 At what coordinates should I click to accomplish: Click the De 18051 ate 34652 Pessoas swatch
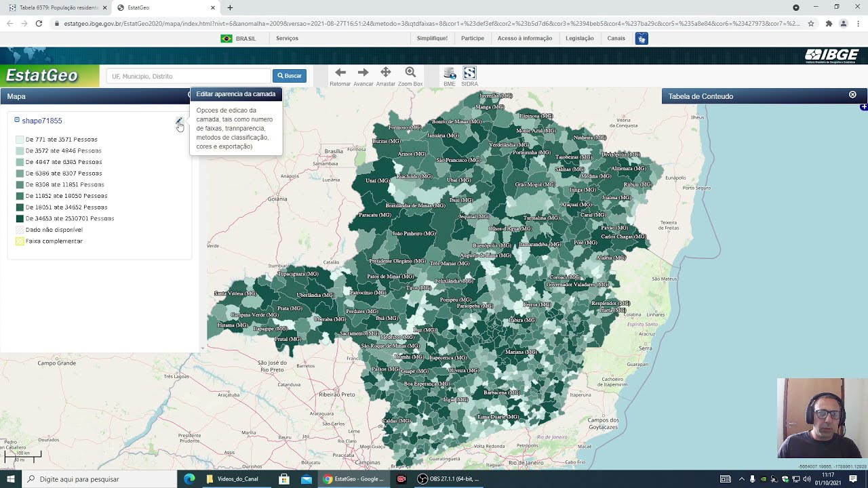(20, 207)
